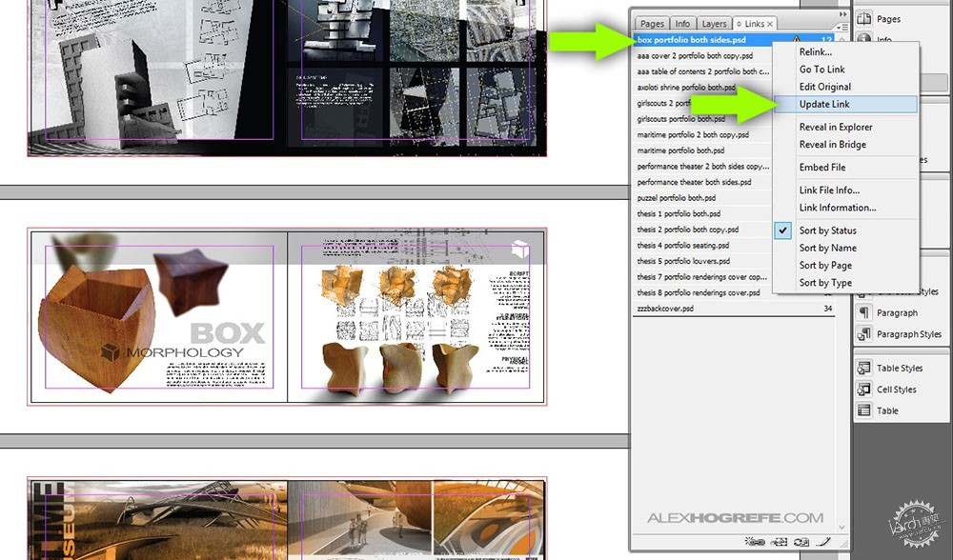Image resolution: width=953 pixels, height=560 pixels.
Task: Click the Go To Link icon at panel bottom
Action: pos(779,542)
